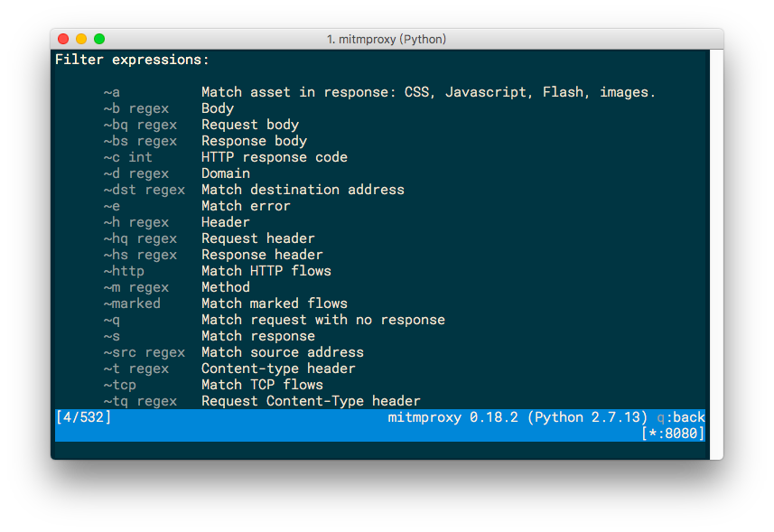Screen dimensions: 774x532
Task: Click the '~http' filter expression
Action: click(x=124, y=272)
